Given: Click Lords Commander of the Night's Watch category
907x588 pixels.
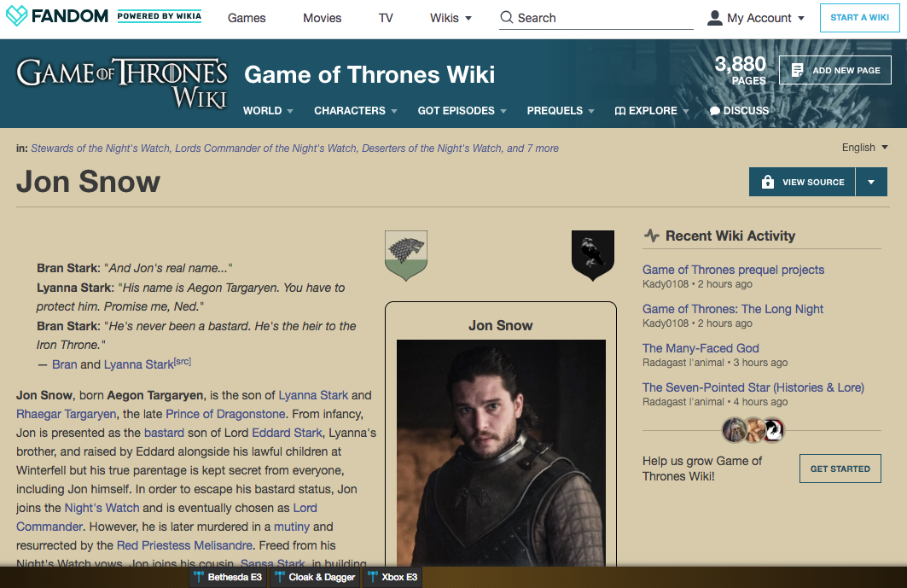Looking at the screenshot, I should click(266, 148).
